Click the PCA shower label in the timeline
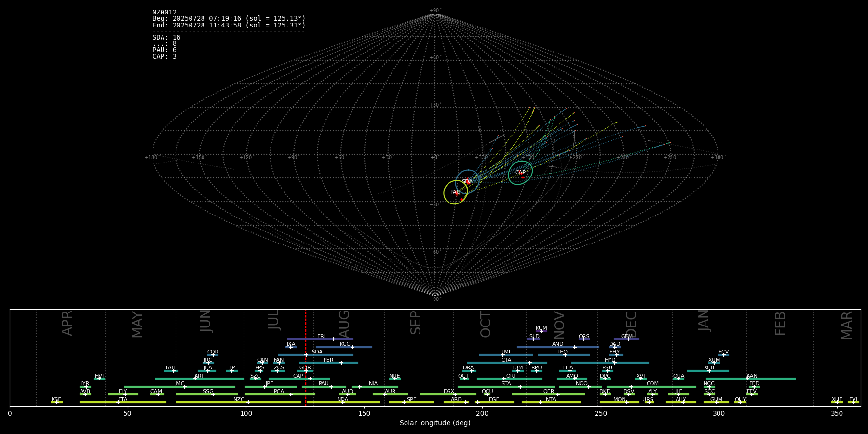This screenshot has width=868, height=434. [x=279, y=392]
